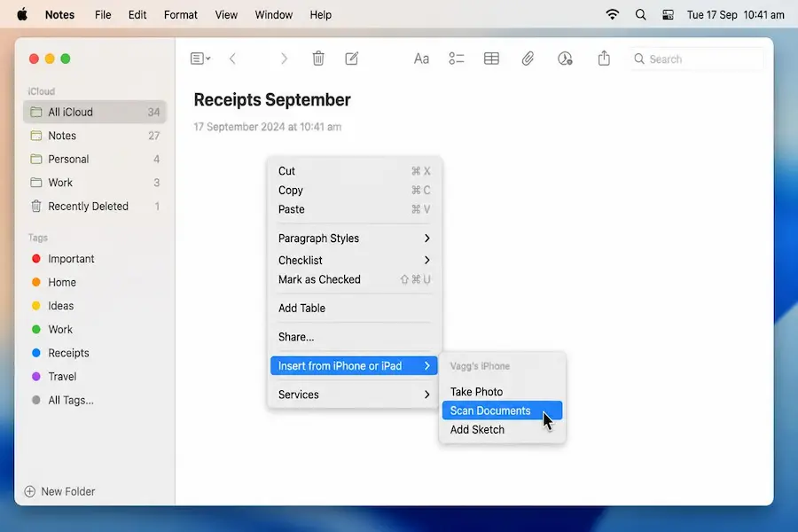This screenshot has width=798, height=532.
Task: Open the Edit menu
Action: [137, 15]
